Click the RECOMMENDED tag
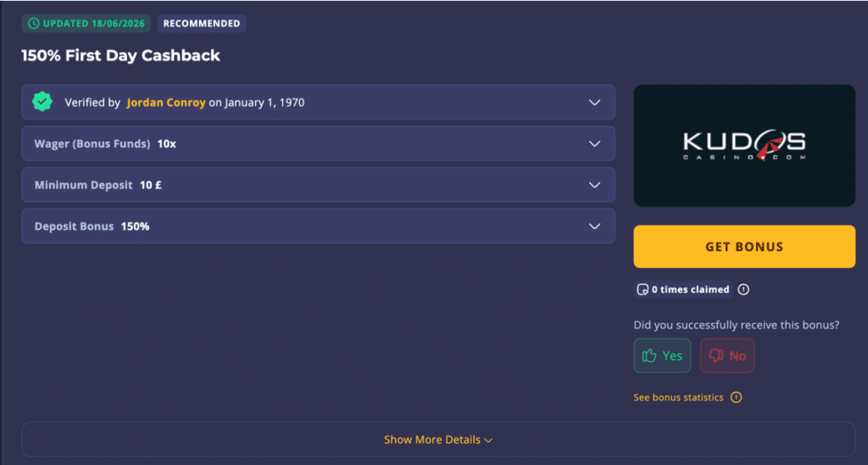This screenshot has width=868, height=465. click(x=202, y=23)
